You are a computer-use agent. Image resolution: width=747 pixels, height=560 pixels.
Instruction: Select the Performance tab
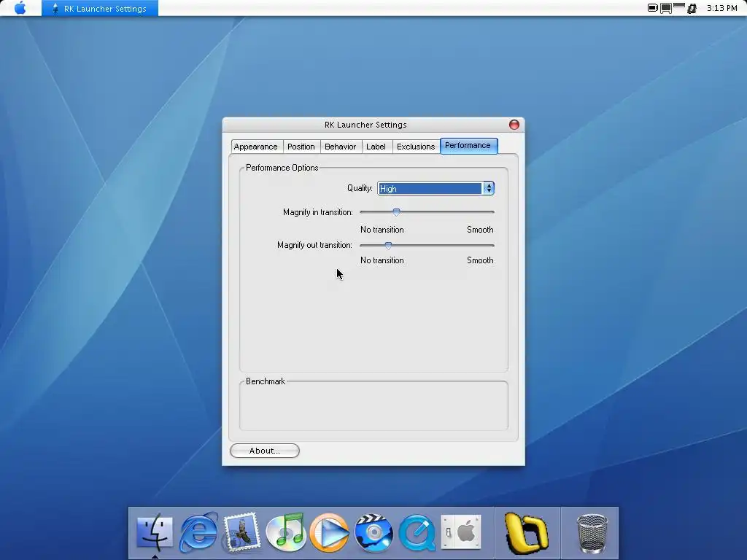click(468, 146)
